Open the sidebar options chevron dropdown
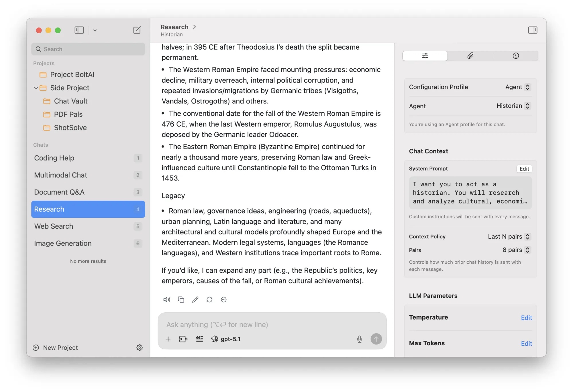The height and width of the screenshot is (392, 573). coord(95,30)
